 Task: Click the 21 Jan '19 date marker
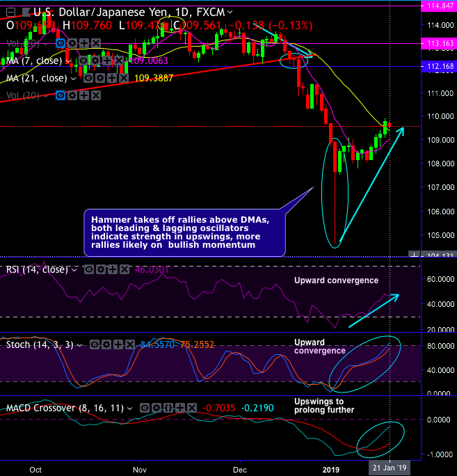390,468
